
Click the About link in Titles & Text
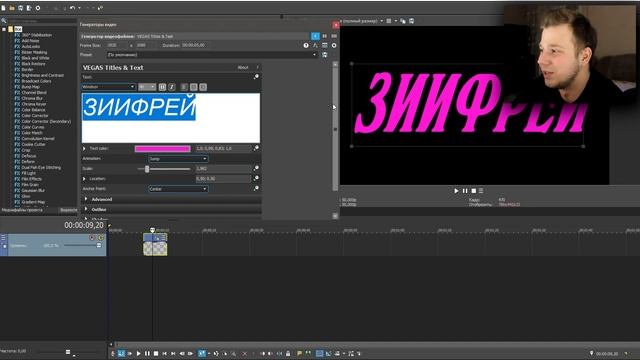pyautogui.click(x=243, y=67)
